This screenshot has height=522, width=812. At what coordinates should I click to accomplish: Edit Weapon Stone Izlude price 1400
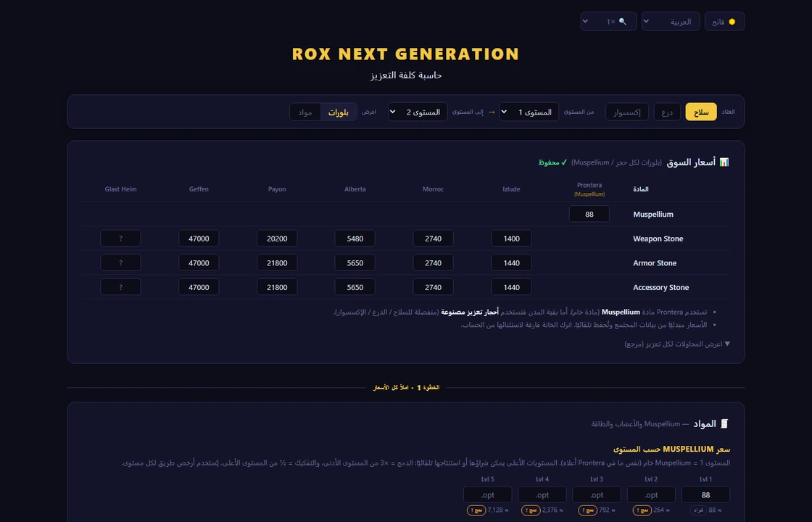(x=511, y=239)
